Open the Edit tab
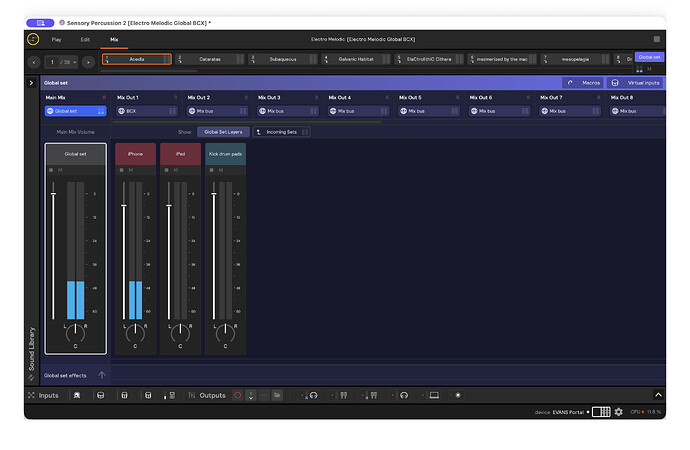 tap(85, 40)
